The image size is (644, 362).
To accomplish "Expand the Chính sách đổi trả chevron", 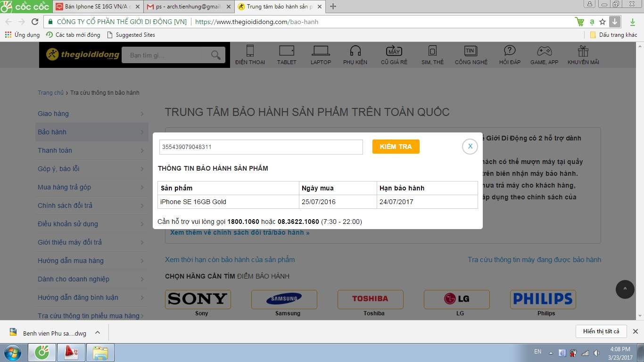I will (x=142, y=206).
